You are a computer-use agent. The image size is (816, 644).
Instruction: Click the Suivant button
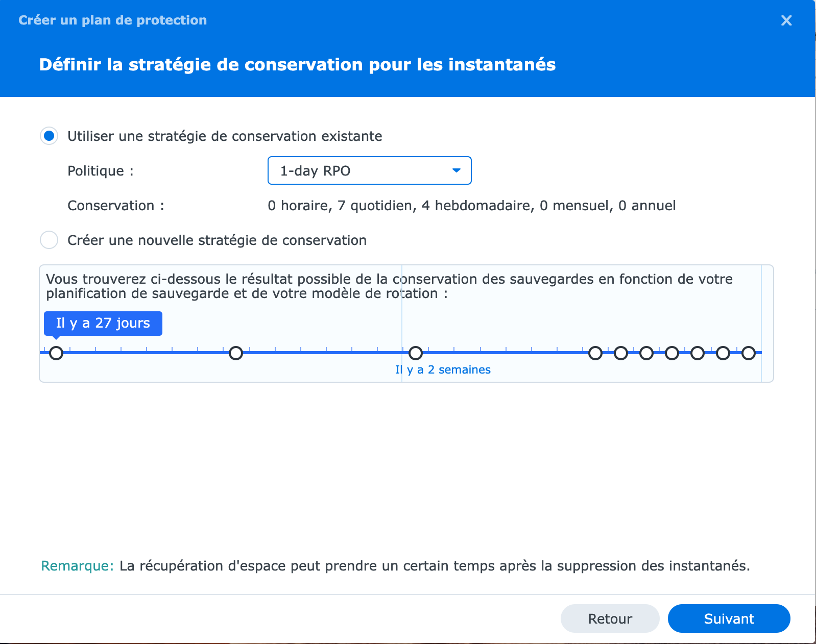click(729, 618)
